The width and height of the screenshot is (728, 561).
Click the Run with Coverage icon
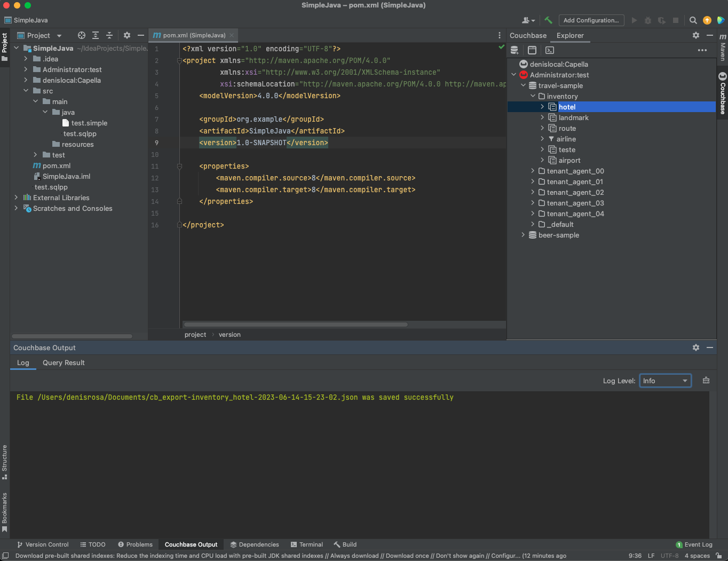point(662,20)
